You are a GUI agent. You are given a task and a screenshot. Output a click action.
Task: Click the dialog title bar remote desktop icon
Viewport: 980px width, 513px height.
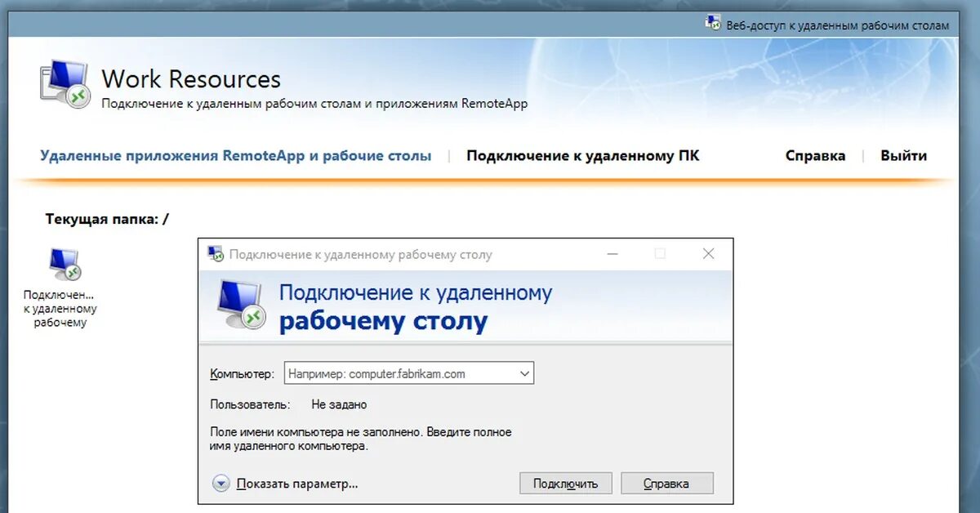coord(216,254)
